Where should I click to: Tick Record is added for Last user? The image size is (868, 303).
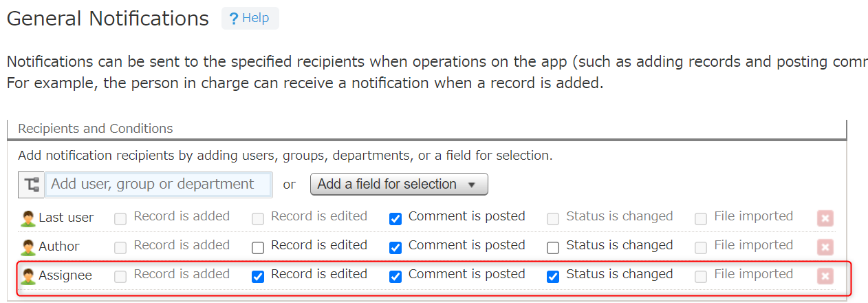(120, 219)
